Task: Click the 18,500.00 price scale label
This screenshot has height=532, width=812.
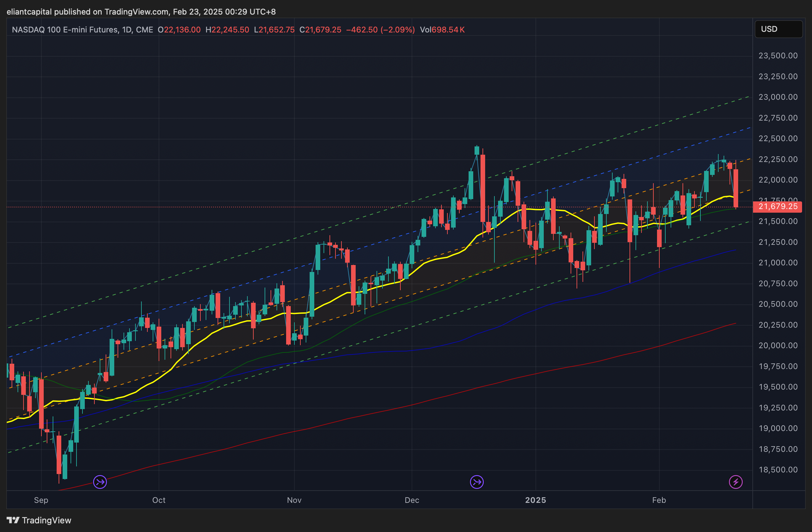Action: 778,469
